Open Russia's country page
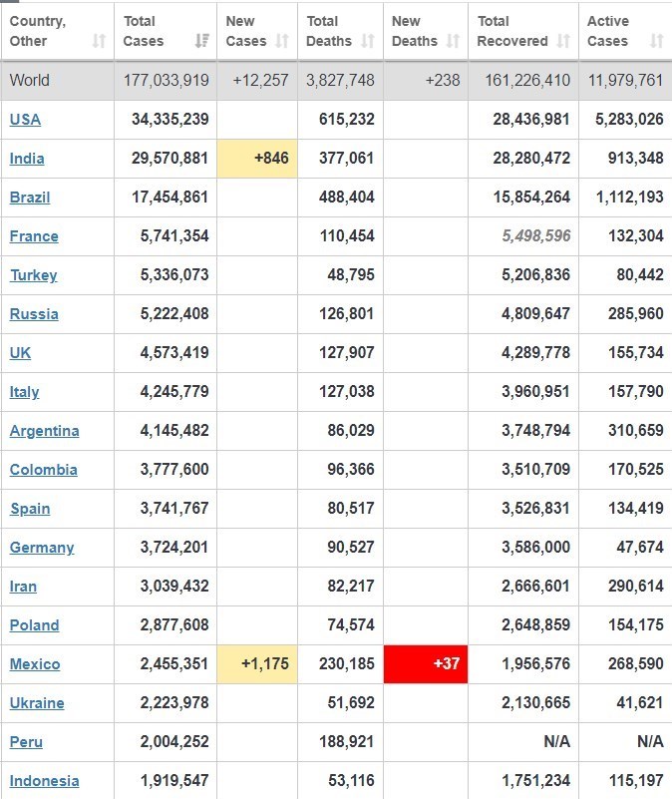Screen dimensions: 672x799 [34, 314]
